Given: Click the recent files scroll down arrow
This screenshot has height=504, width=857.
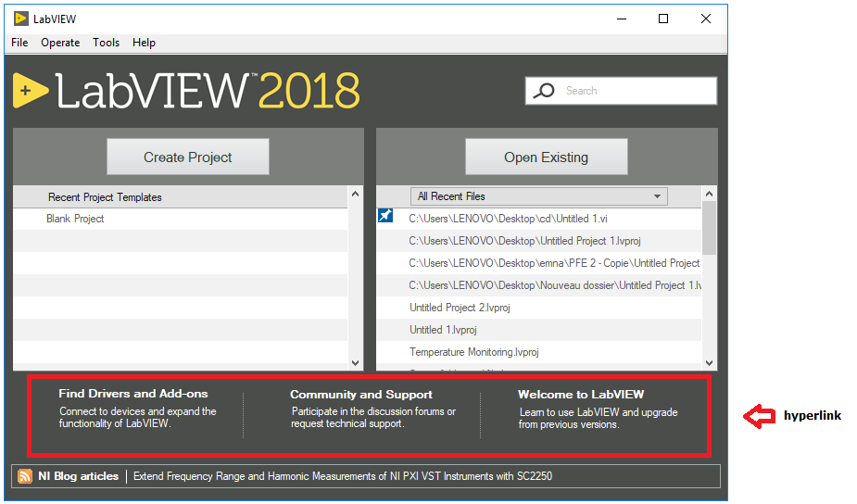Looking at the screenshot, I should [x=710, y=363].
